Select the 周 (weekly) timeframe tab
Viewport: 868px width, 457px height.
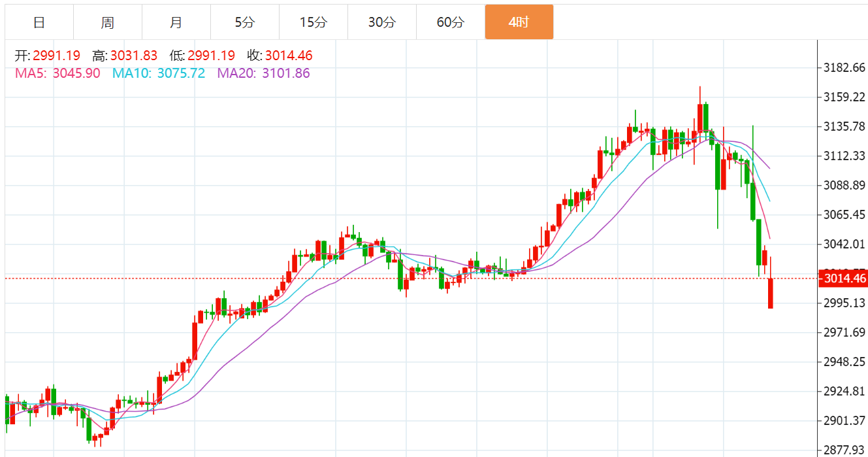[108, 22]
